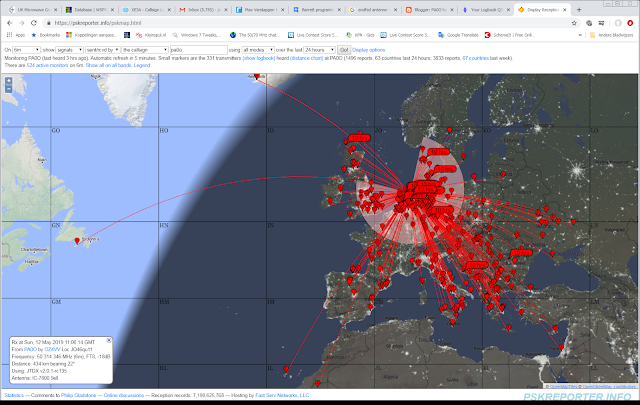Click the 'distance chart' link
This screenshot has height=405, width=640.
(x=307, y=58)
